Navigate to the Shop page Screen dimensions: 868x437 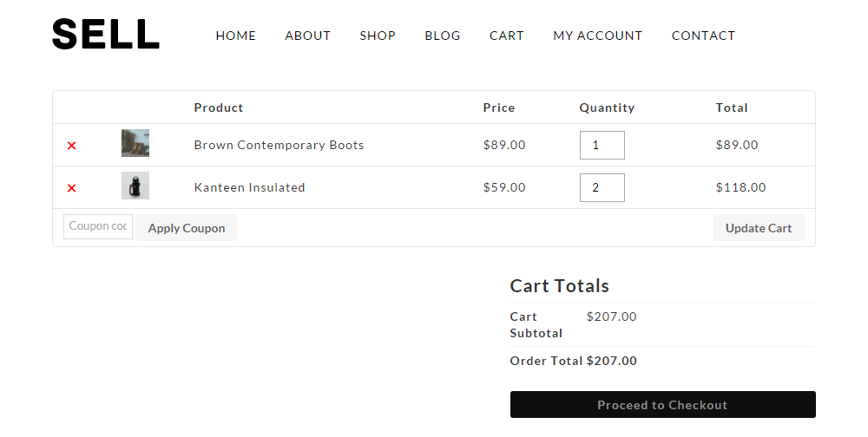pos(378,36)
